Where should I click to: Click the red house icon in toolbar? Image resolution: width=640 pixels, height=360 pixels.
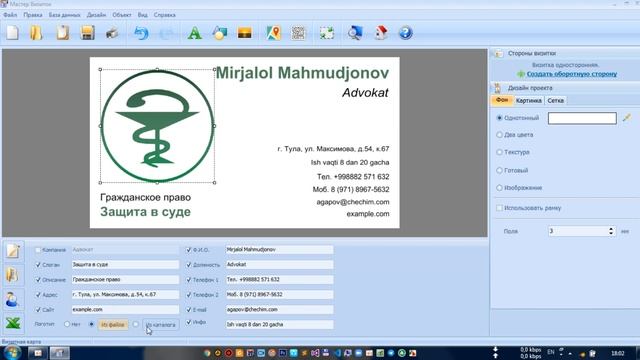pos(380,33)
